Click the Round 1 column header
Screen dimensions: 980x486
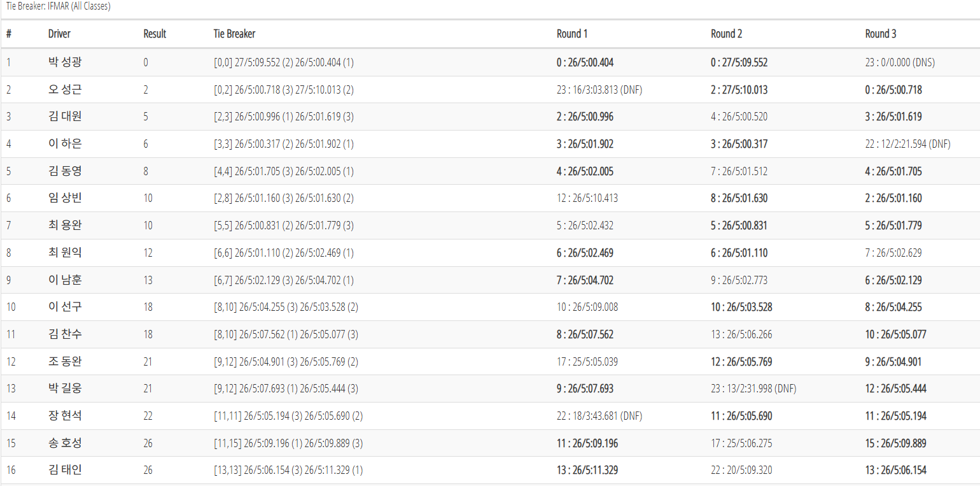tap(572, 34)
